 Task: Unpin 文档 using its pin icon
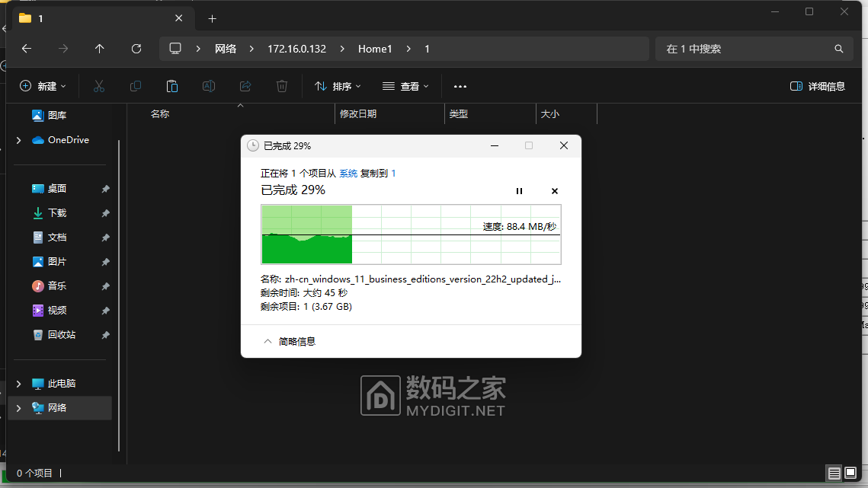(105, 238)
